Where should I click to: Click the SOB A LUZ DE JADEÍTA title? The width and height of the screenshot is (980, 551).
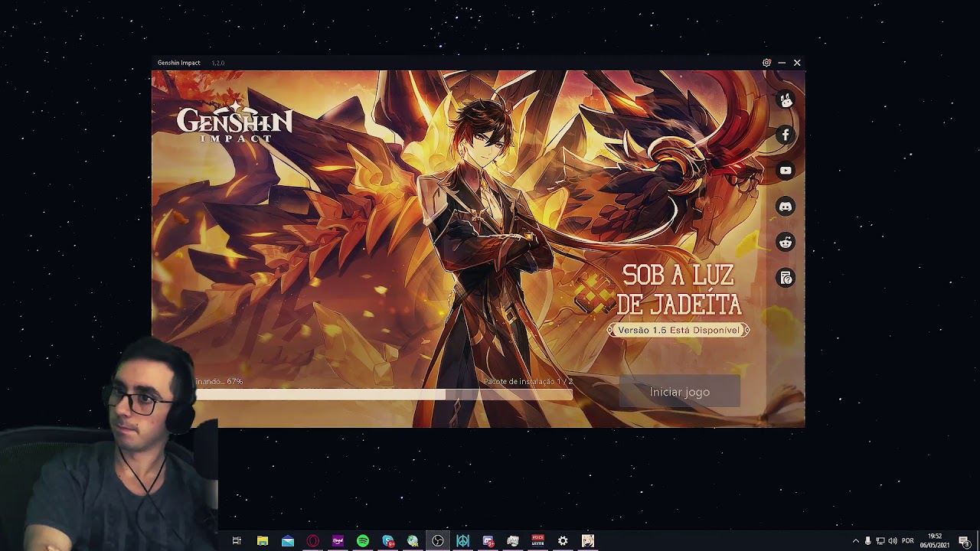click(x=679, y=290)
